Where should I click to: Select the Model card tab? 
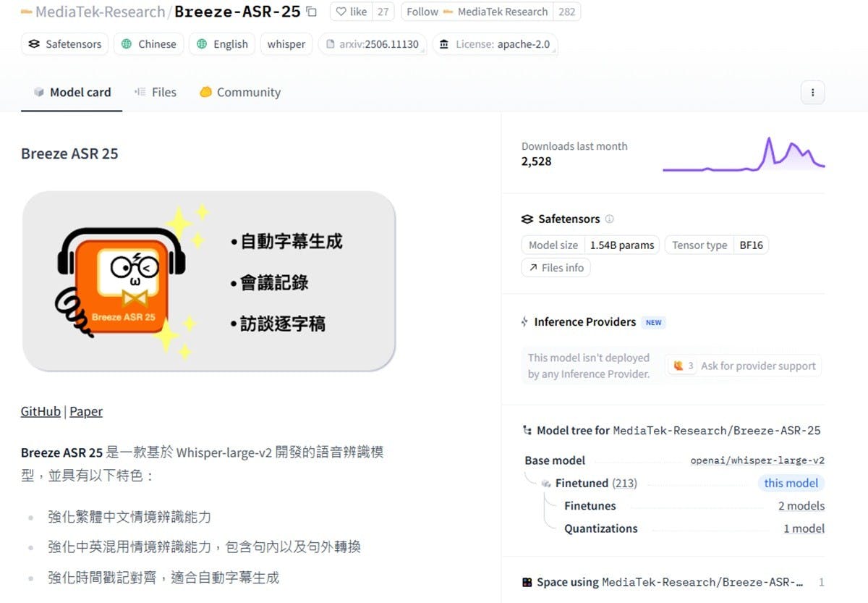[x=72, y=92]
